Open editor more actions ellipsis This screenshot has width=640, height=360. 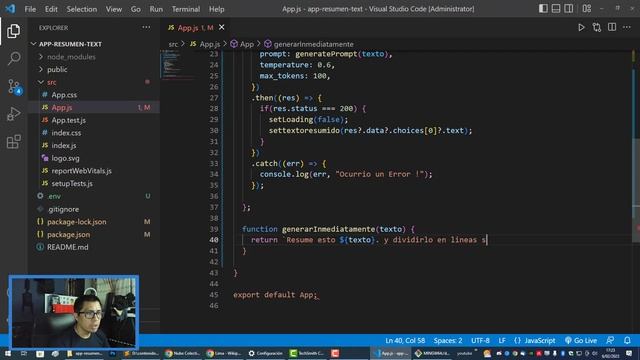pyautogui.click(x=627, y=27)
